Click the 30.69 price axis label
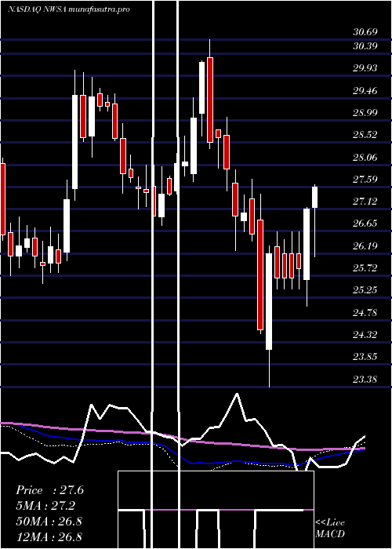 [365, 32]
